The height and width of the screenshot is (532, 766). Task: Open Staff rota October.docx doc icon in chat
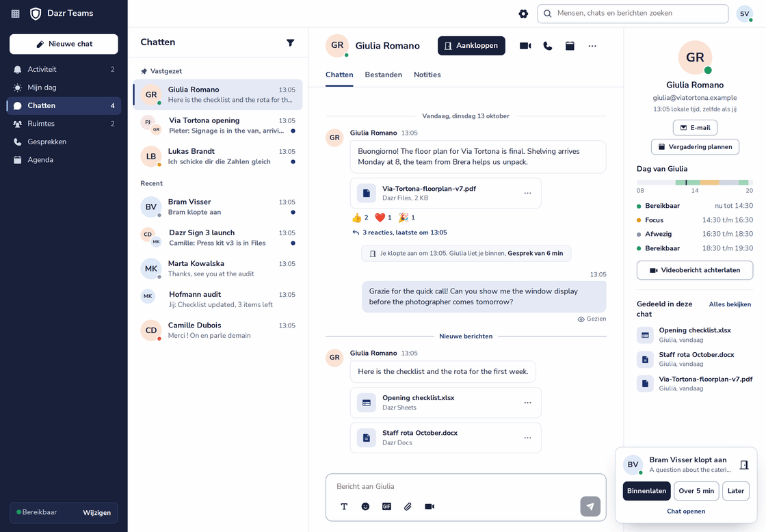tap(367, 438)
